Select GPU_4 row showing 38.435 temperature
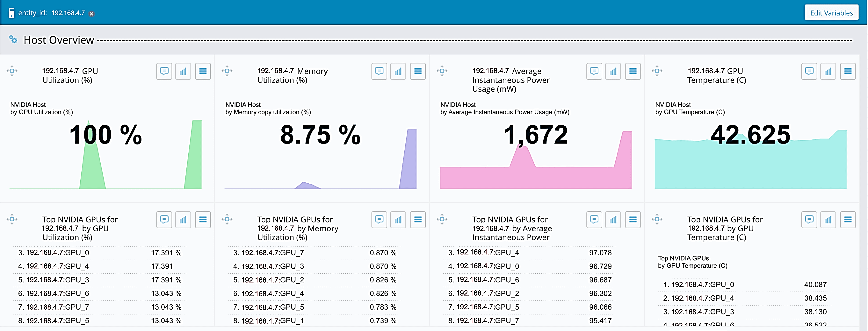Screen dimensions: 868x331 click(745, 298)
